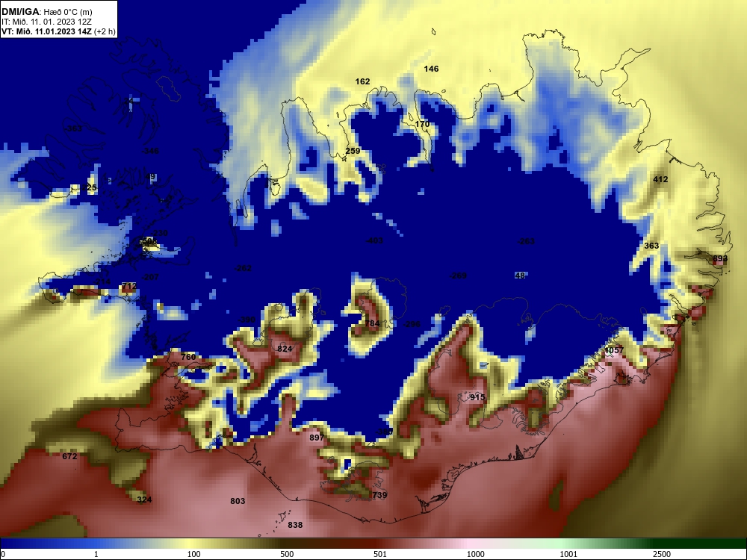Click the map value 324

click(x=144, y=500)
